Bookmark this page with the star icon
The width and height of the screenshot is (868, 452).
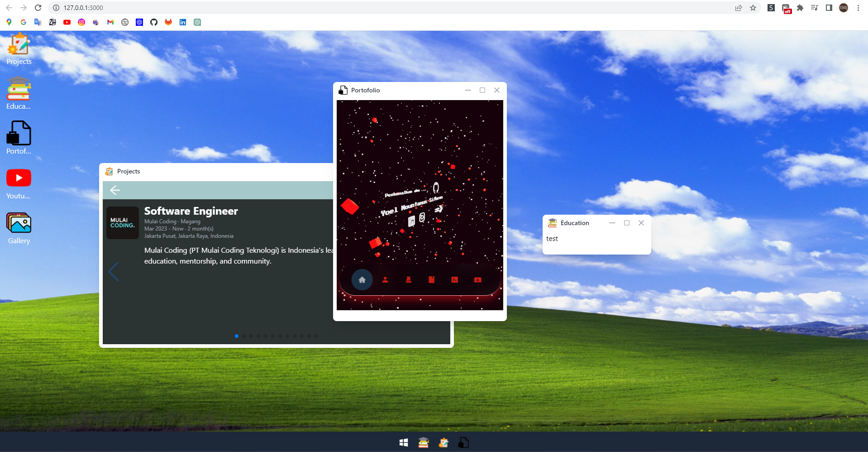pyautogui.click(x=753, y=8)
